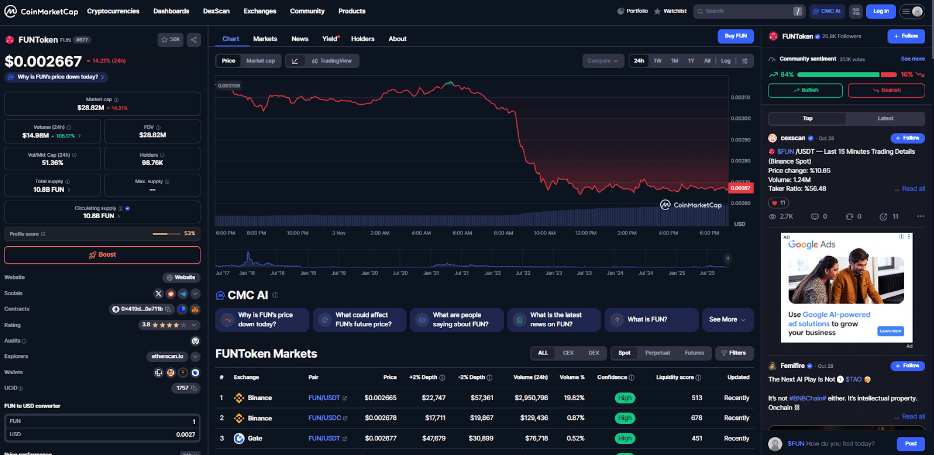934x455 pixels.
Task: Open the Compare dropdown
Action: [603, 61]
